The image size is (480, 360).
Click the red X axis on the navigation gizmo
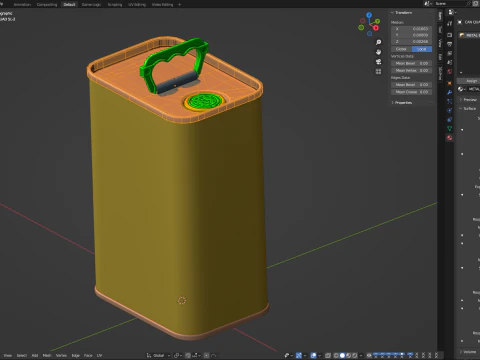[376, 28]
